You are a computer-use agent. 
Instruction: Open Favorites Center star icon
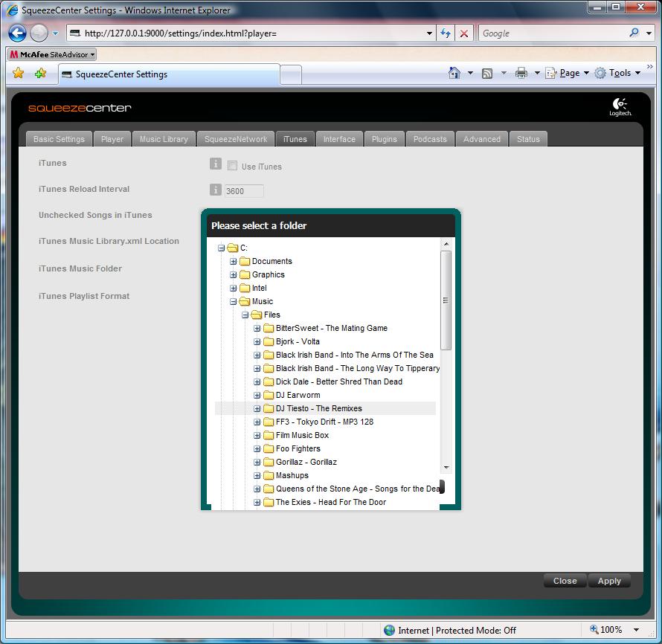tap(19, 73)
